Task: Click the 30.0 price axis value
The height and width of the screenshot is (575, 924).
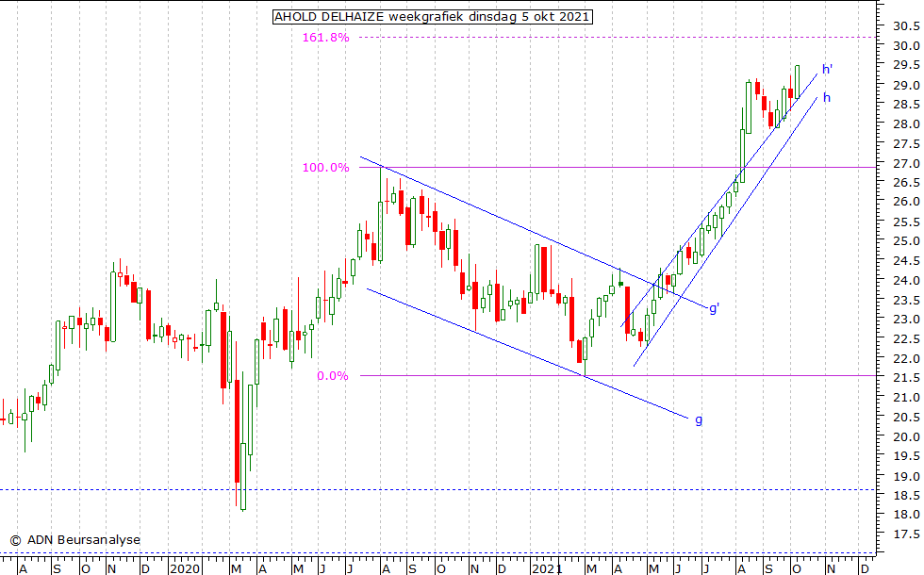Action: coord(906,45)
